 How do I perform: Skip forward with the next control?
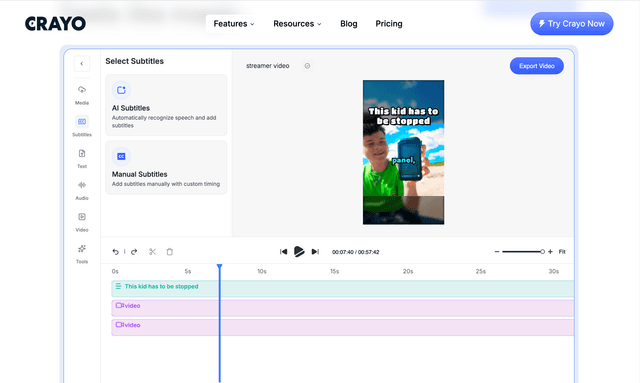tap(315, 252)
